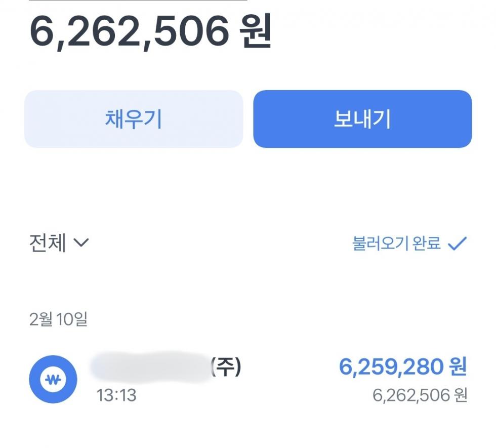
Task: Click the 원 after the blue 6,259,280
Action: point(458,366)
